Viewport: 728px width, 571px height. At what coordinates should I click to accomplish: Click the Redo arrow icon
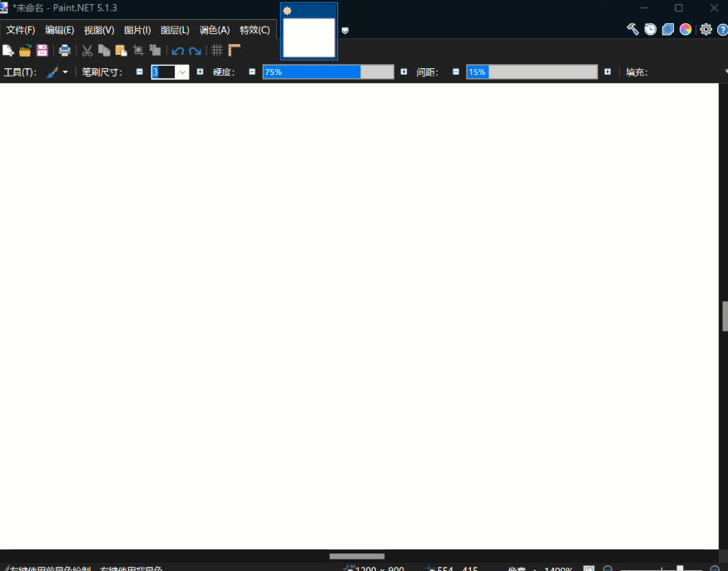pyautogui.click(x=195, y=51)
